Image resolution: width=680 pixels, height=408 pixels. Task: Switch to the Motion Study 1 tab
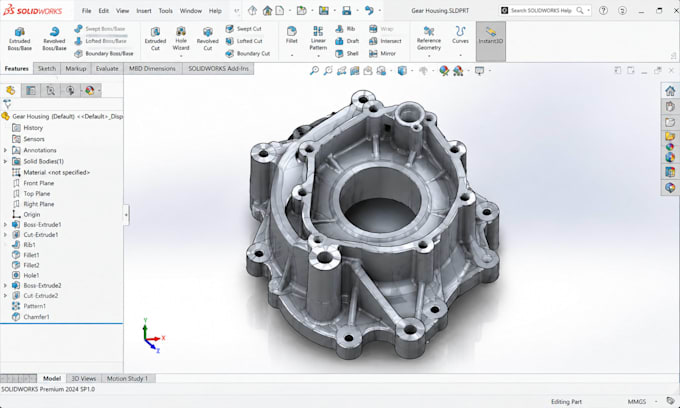pos(128,379)
